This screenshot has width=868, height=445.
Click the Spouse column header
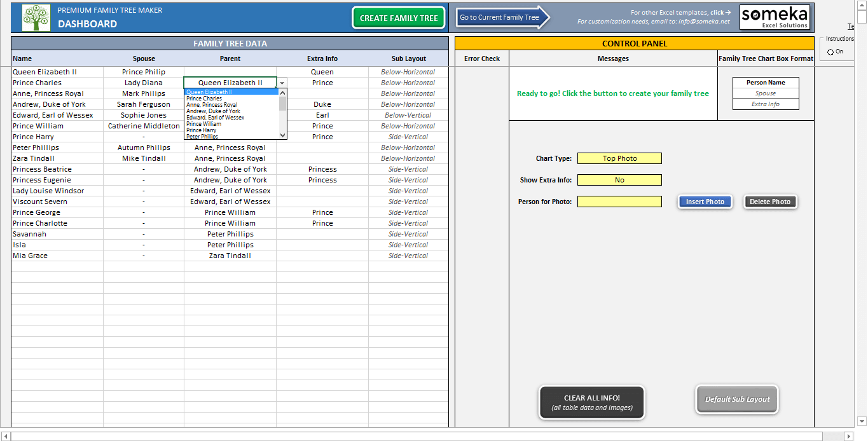[x=144, y=58]
